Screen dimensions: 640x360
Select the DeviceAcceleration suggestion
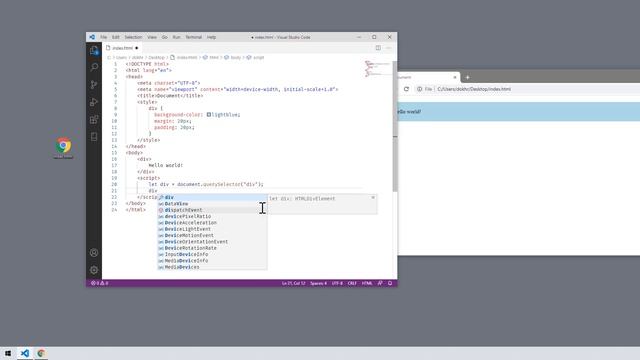pyautogui.click(x=212, y=223)
